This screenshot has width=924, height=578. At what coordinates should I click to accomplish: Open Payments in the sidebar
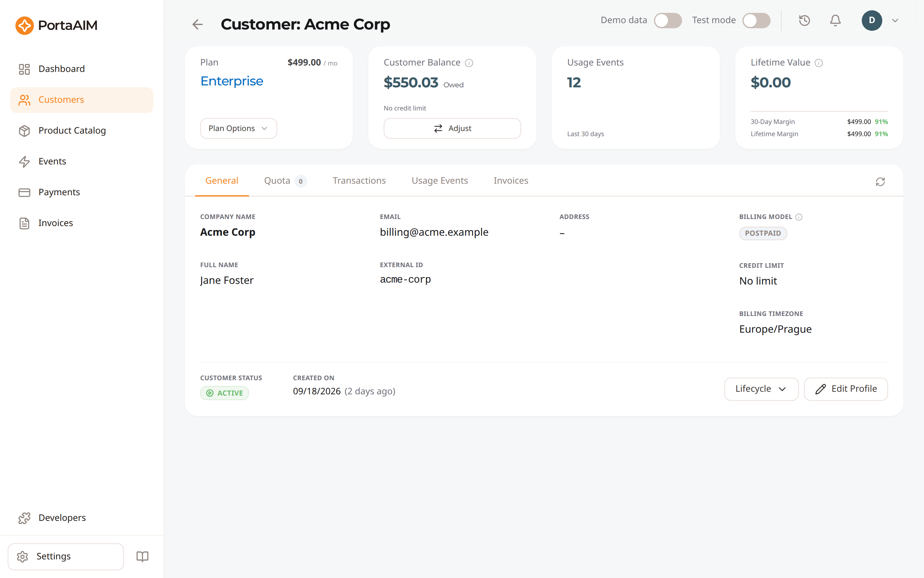coord(82,192)
